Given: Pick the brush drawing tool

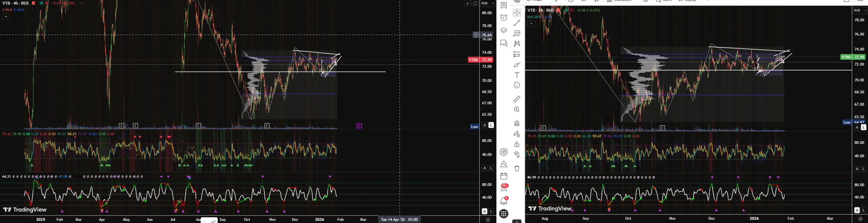Looking at the screenshot, I should 516,65.
